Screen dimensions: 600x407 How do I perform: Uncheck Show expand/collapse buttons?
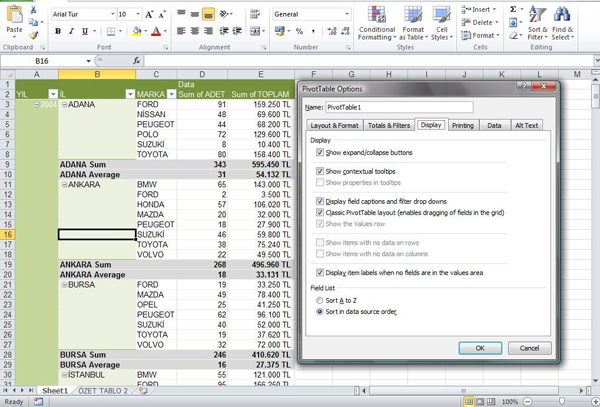pos(320,153)
